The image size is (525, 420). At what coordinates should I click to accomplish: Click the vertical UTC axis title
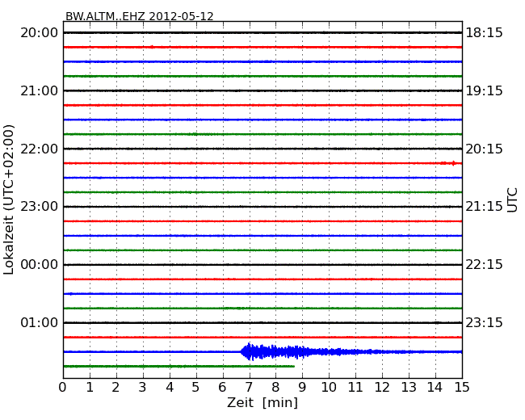pos(512,200)
